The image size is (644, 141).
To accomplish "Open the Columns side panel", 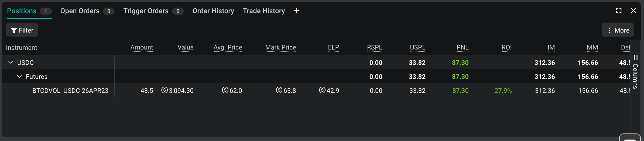I will (x=635, y=72).
